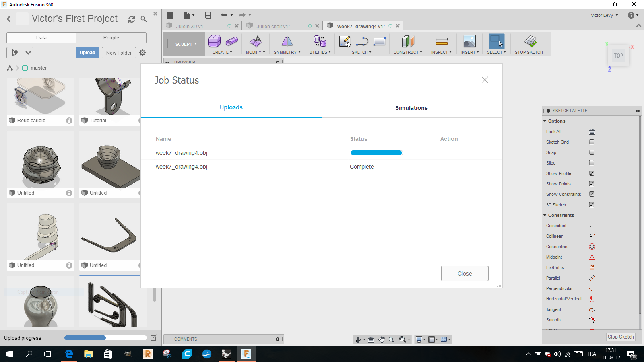Image resolution: width=644 pixels, height=362 pixels.
Task: Click the Modify edit form icon
Action: pyautogui.click(x=256, y=41)
